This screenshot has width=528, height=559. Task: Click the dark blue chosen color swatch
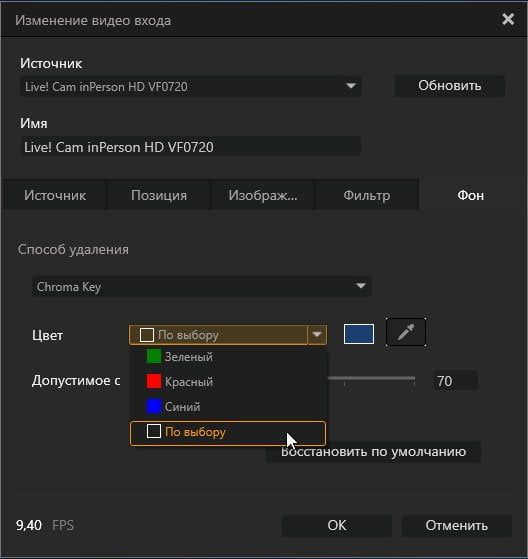359,334
